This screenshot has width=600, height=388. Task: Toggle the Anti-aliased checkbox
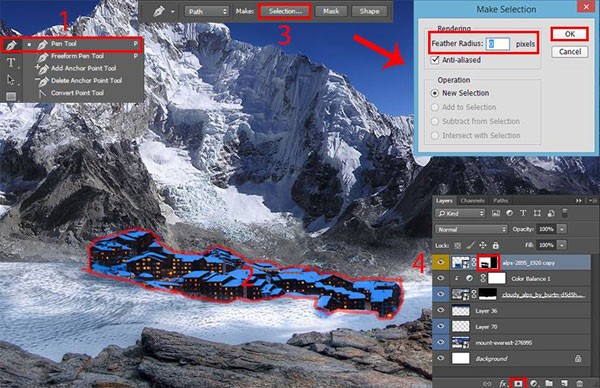435,60
